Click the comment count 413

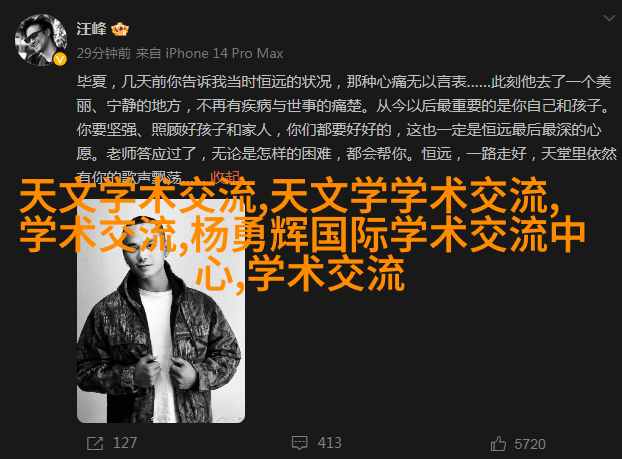point(329,443)
